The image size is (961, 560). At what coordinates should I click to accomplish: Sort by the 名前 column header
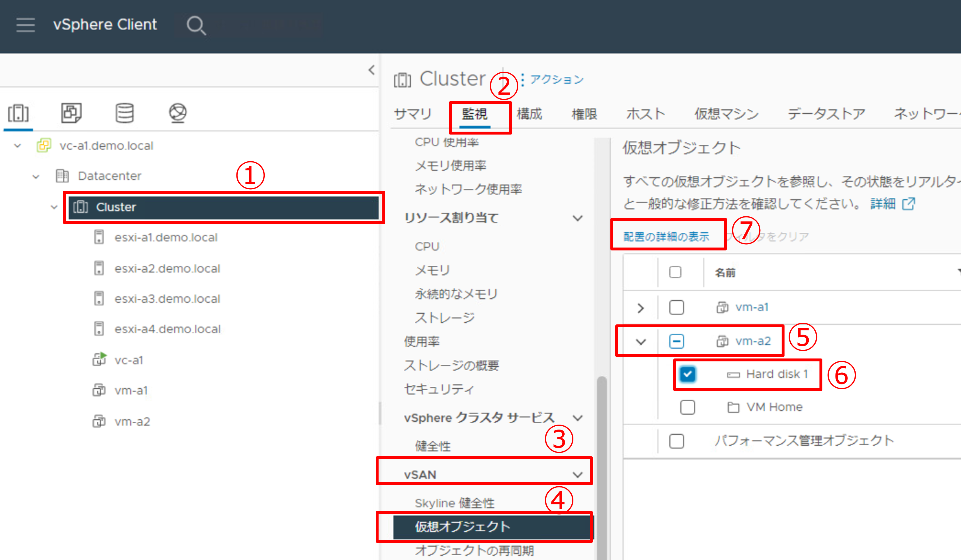[x=725, y=272]
